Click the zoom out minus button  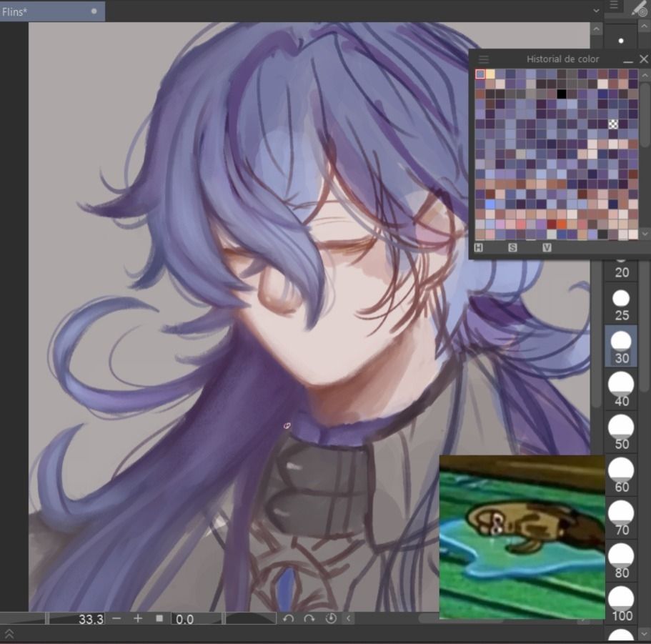pos(116,619)
